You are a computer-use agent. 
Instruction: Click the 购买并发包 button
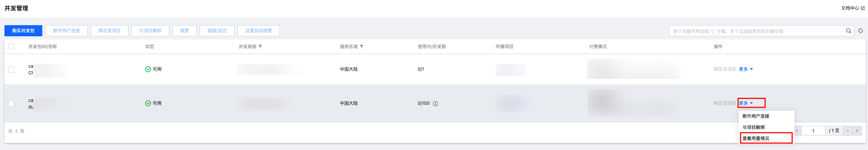pos(23,31)
